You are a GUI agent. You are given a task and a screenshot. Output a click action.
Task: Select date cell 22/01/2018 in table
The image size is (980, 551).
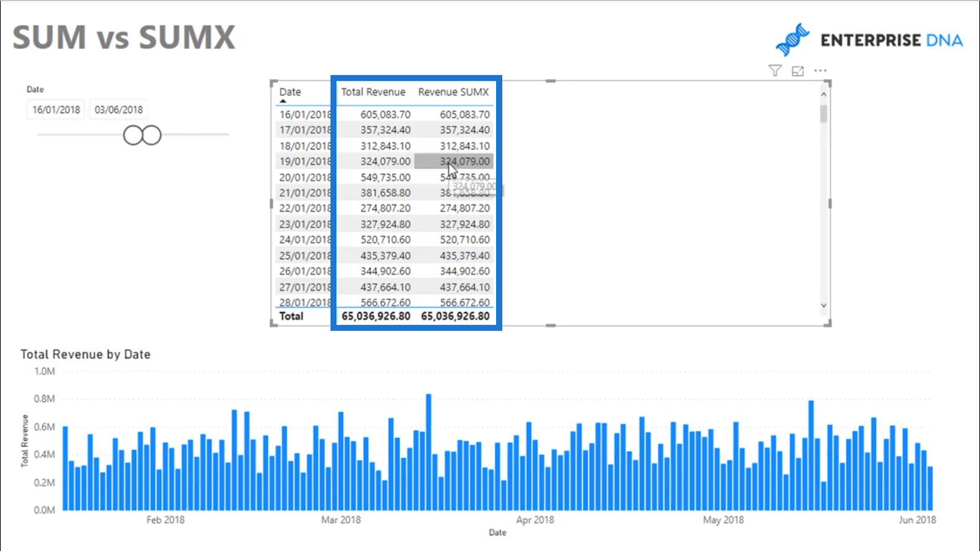[x=305, y=208]
